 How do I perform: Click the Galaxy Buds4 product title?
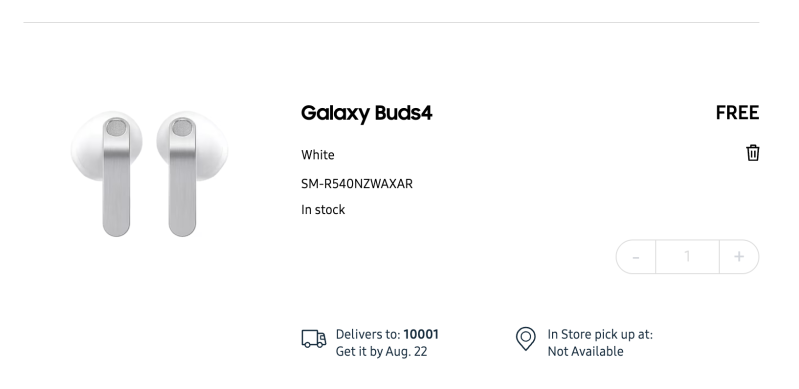(366, 113)
